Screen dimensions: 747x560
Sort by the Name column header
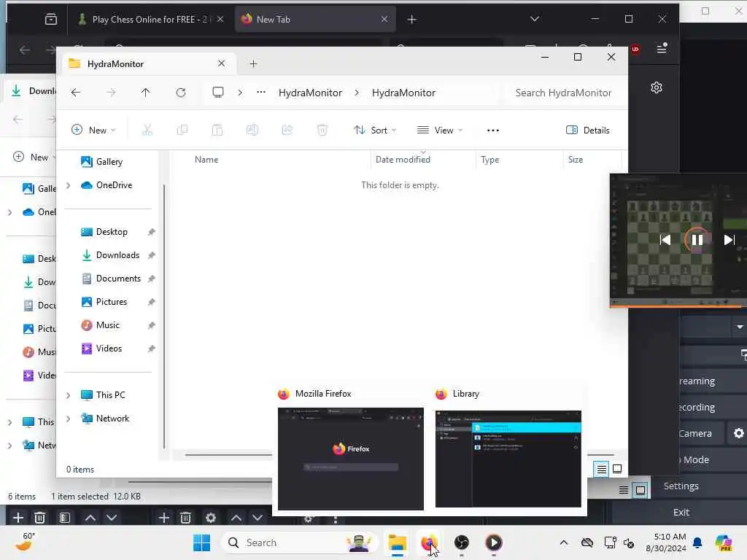[206, 160]
